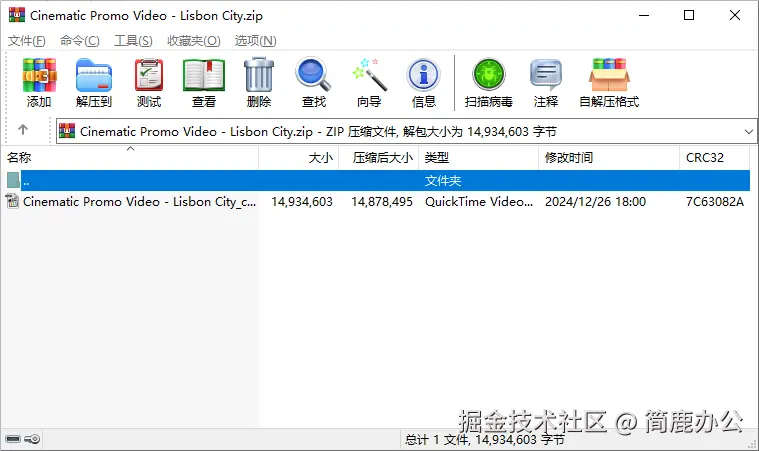
Task: Open the 文件(F) menu
Action: 27,41
